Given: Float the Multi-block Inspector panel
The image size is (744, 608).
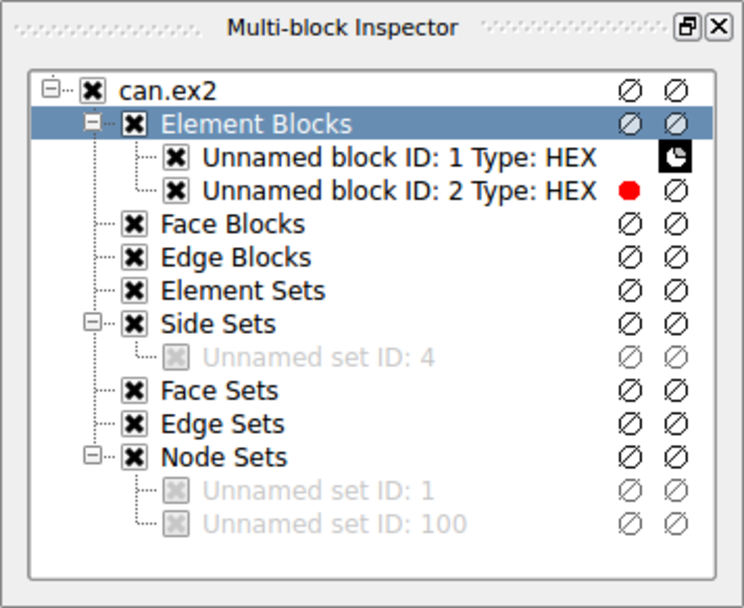Looking at the screenshot, I should click(688, 27).
